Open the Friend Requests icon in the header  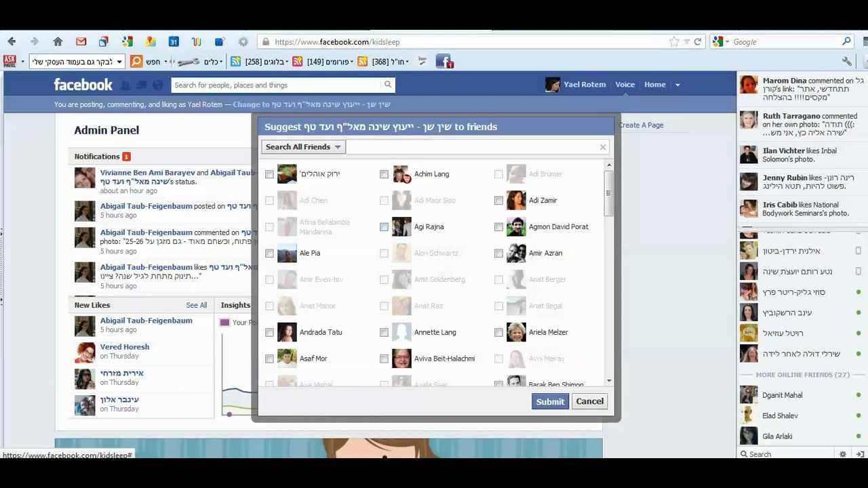(x=125, y=85)
